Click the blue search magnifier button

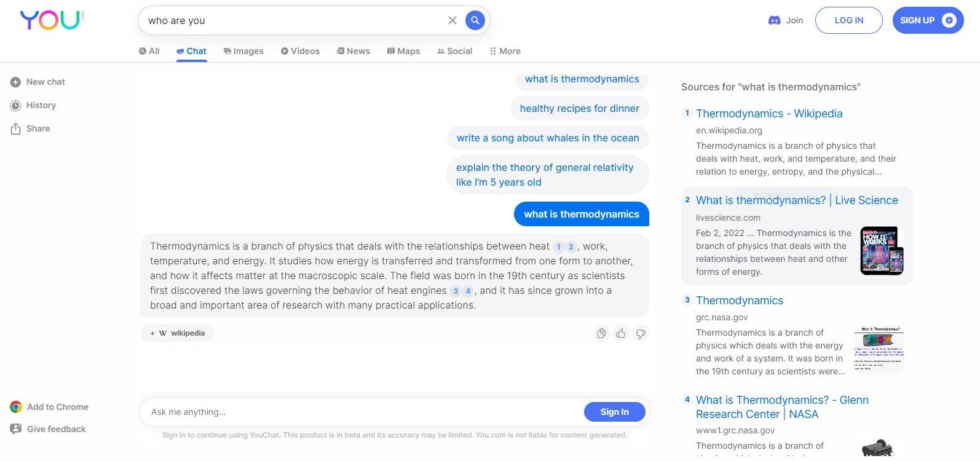coord(475,20)
